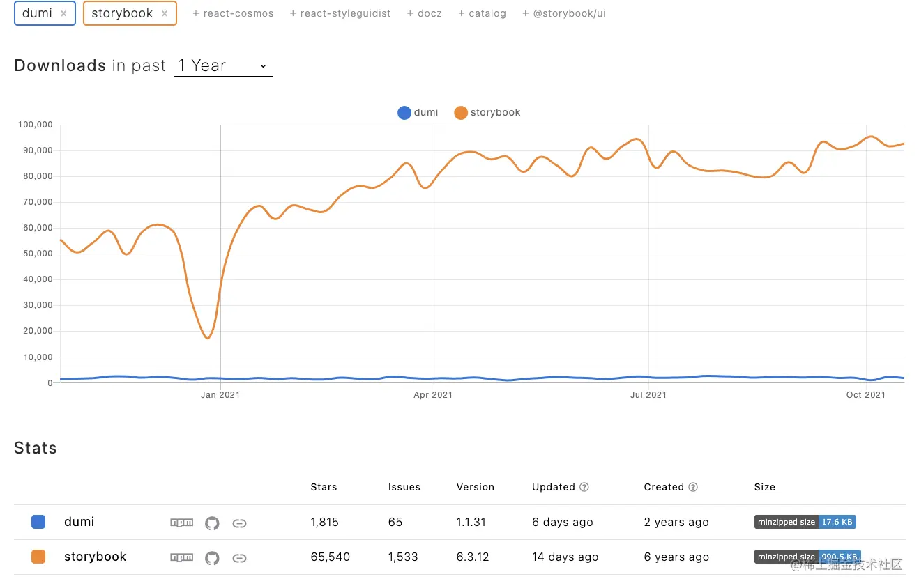Click the Version column header
The image size is (919, 588).
(x=476, y=487)
